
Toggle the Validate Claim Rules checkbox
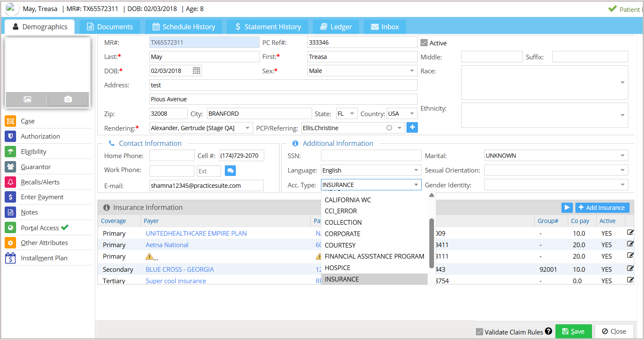479,332
